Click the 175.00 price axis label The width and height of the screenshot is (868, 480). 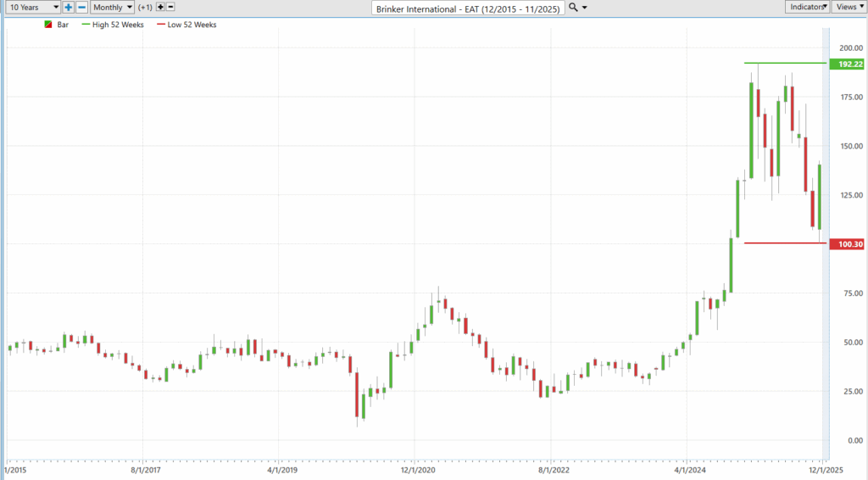[851, 97]
